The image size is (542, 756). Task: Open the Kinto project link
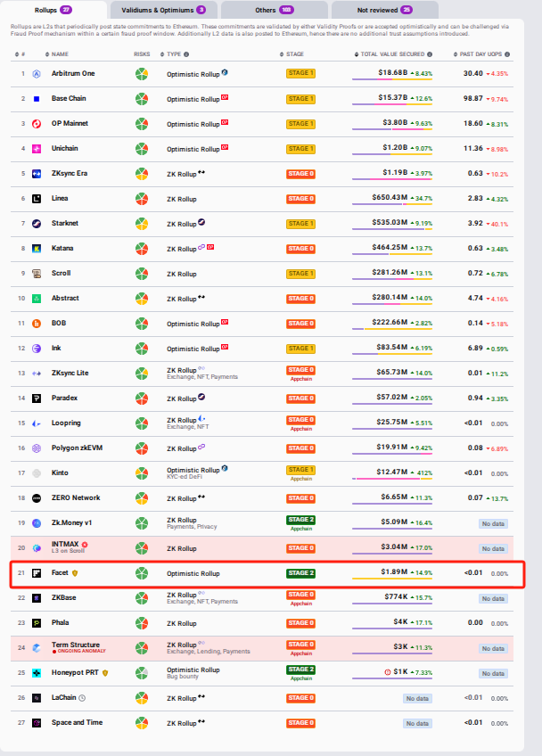tap(60, 473)
